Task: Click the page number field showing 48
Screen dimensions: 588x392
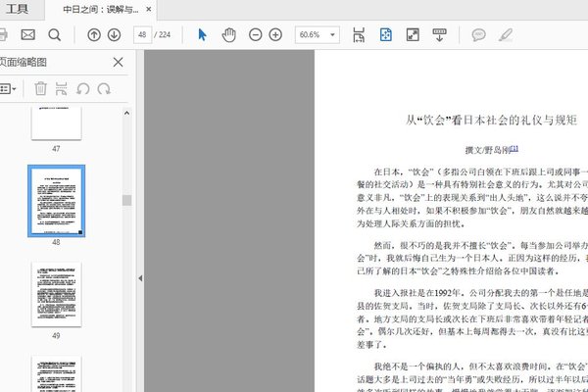Action: pos(146,34)
